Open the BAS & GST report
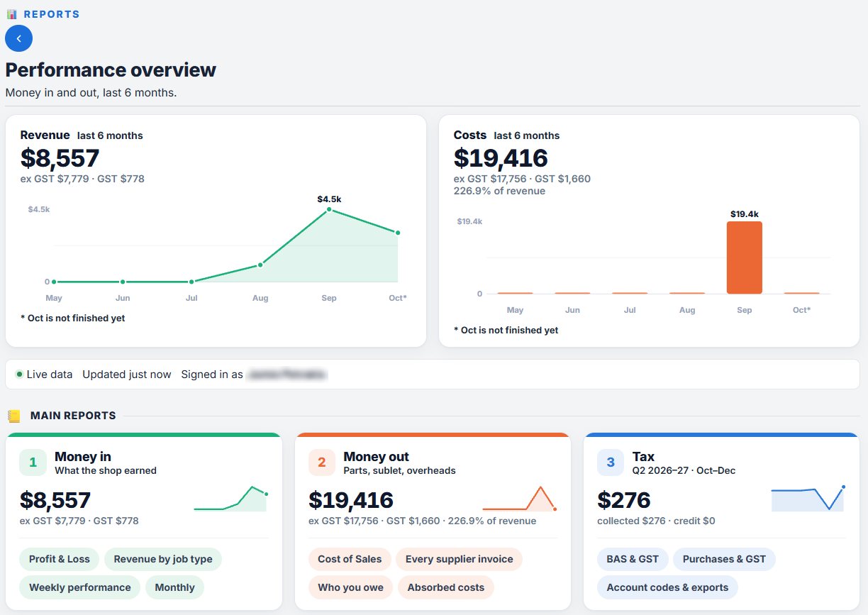 click(633, 559)
